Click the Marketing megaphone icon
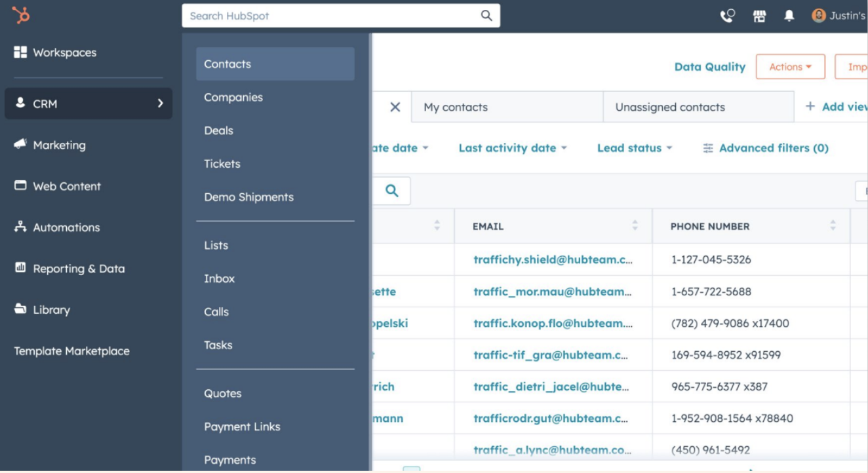868x473 pixels. pos(20,144)
